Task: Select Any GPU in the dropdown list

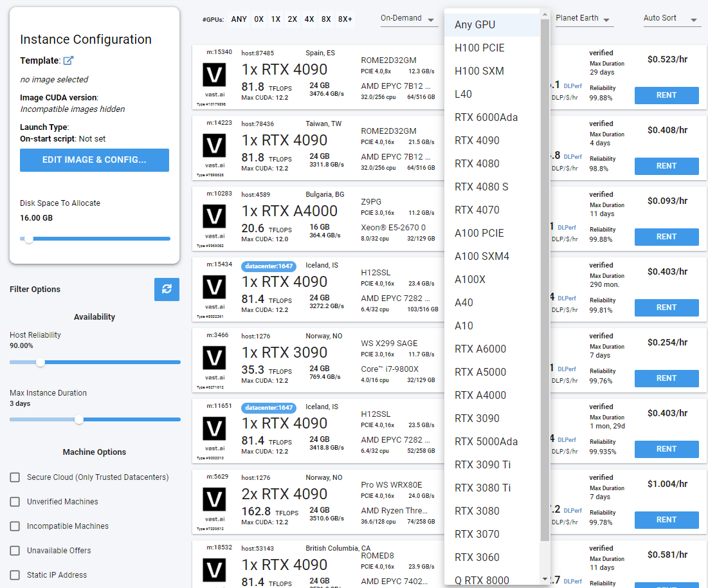Action: click(492, 25)
